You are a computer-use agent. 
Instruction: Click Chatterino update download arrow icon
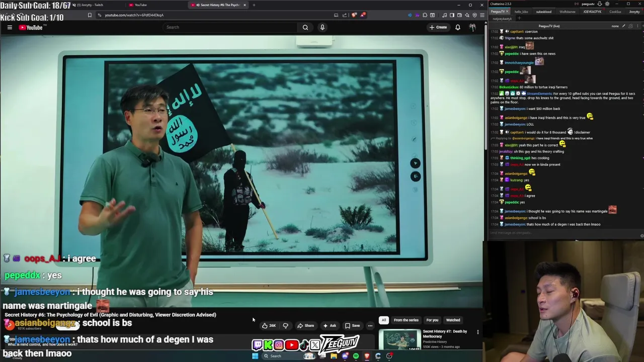(x=600, y=4)
